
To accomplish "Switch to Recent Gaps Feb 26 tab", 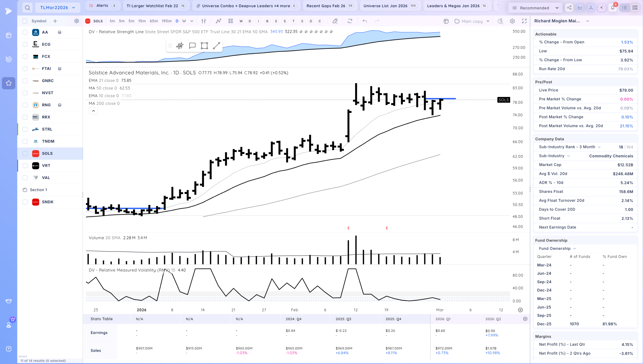I will pyautogui.click(x=330, y=6).
